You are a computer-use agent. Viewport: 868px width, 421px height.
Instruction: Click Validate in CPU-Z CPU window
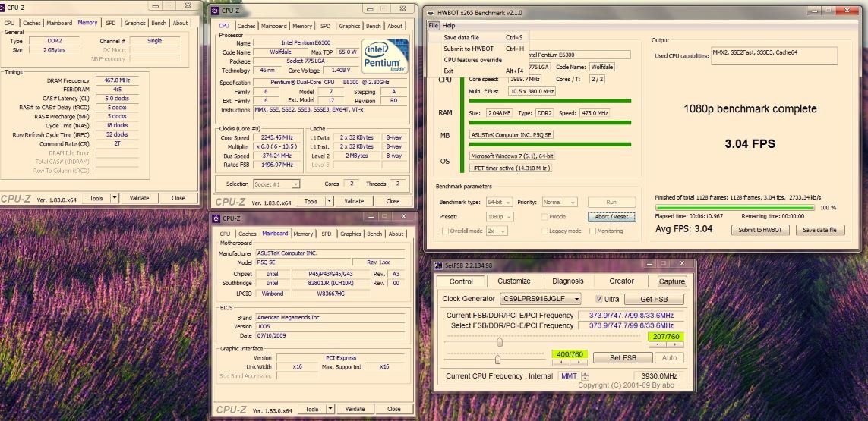pos(354,201)
